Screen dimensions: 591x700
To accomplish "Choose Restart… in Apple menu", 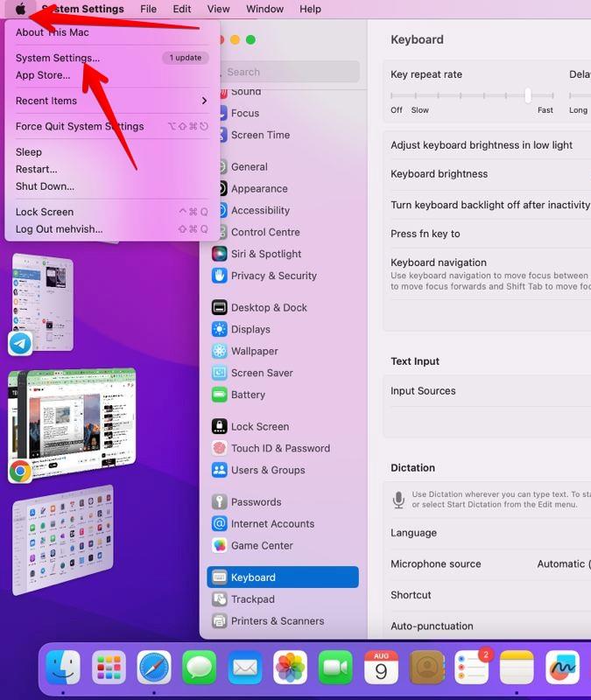I will pyautogui.click(x=36, y=169).
